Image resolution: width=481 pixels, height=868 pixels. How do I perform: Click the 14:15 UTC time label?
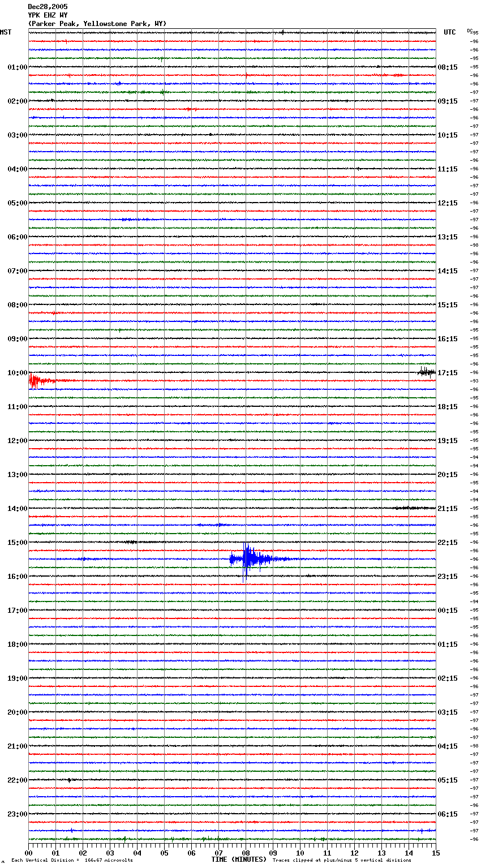(448, 271)
